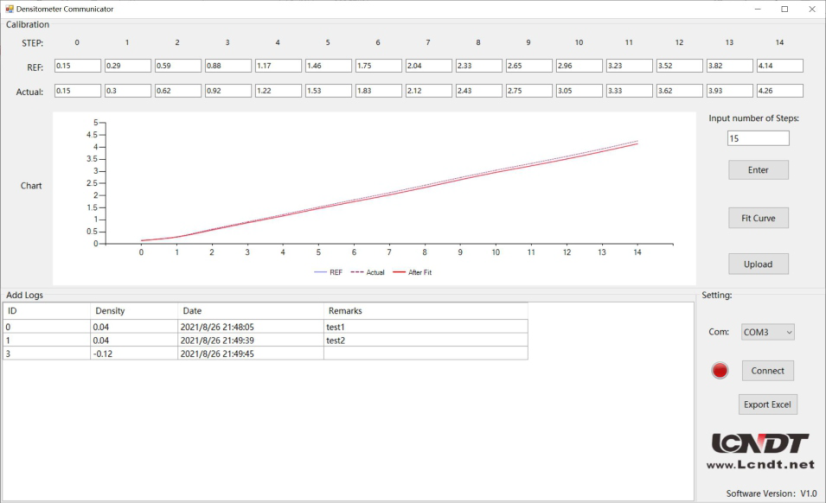Select REF field showing 2.33

pyautogui.click(x=479, y=66)
